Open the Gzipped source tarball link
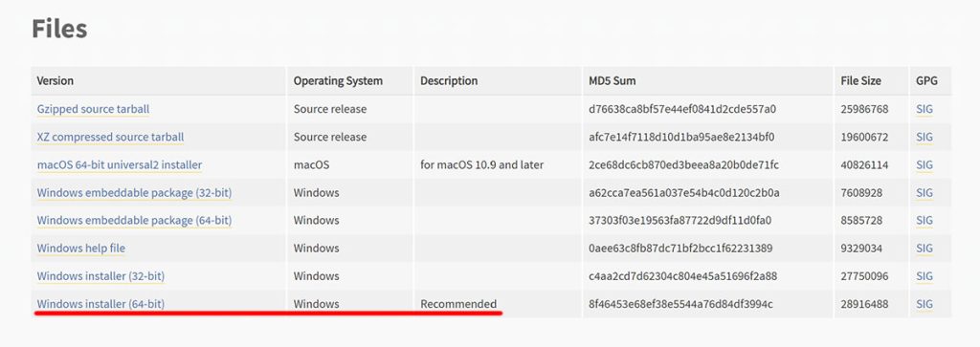980x347 pixels. pyautogui.click(x=93, y=109)
